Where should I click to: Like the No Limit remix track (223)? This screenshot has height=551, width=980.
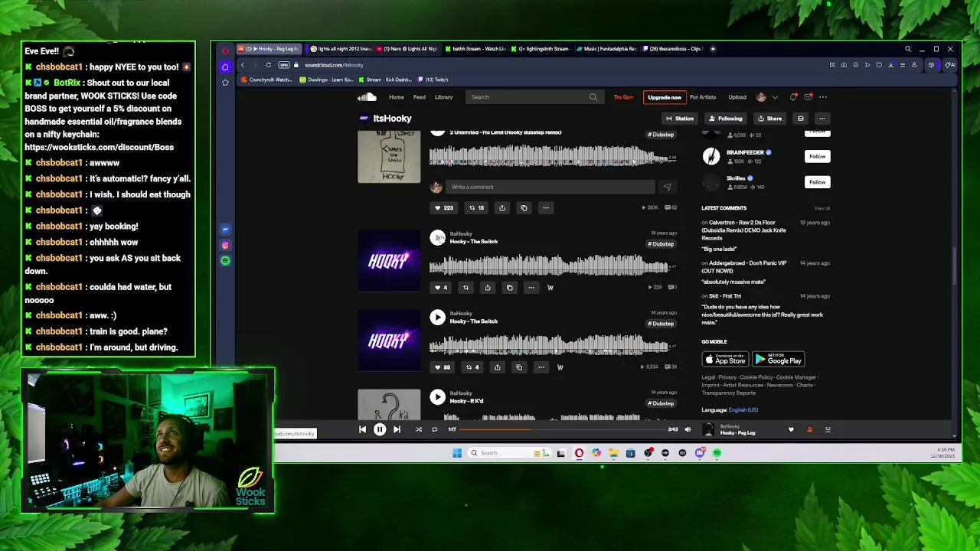click(444, 208)
